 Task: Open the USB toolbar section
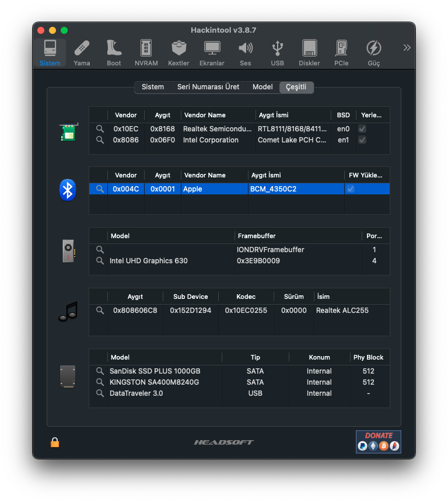pyautogui.click(x=278, y=53)
